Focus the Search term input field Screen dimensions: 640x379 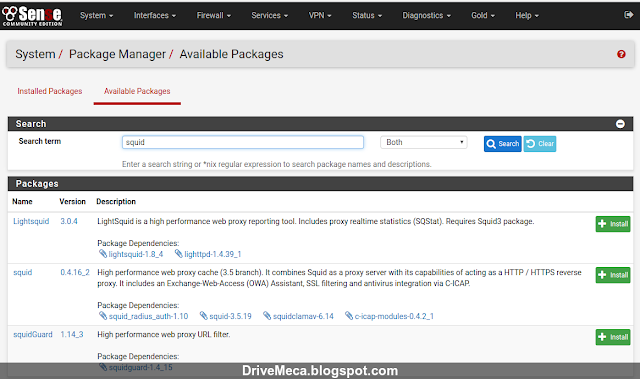(x=242, y=142)
